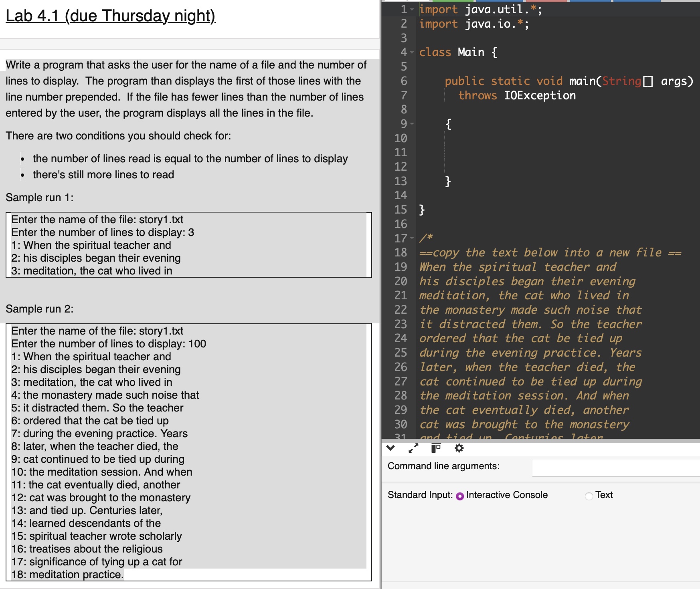Expand the console to full screen
Screen dimensions: 700x589
tap(413, 448)
